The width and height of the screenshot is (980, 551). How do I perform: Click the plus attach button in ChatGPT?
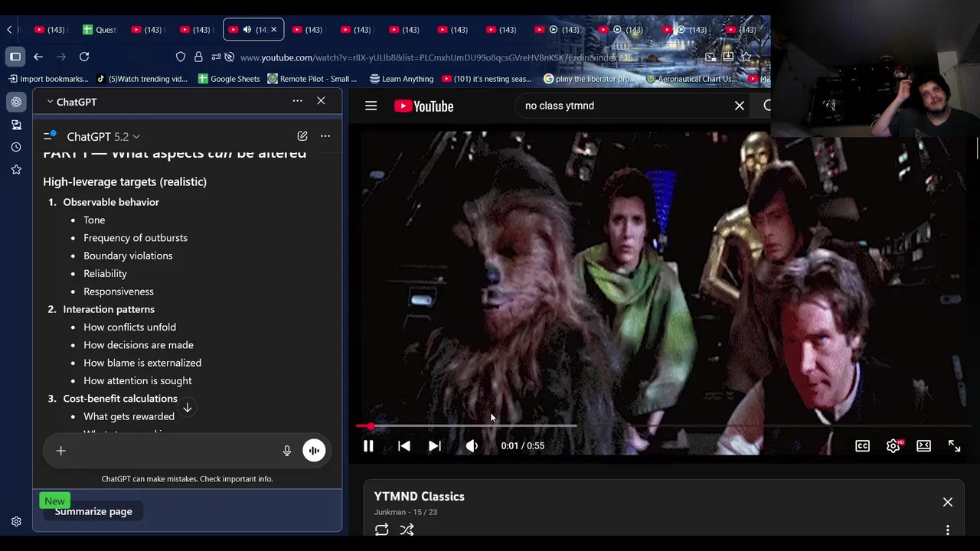(x=60, y=451)
